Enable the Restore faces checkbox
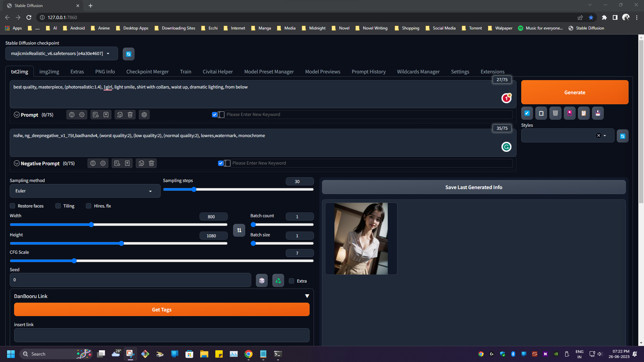The width and height of the screenshot is (644, 362). 12,206
